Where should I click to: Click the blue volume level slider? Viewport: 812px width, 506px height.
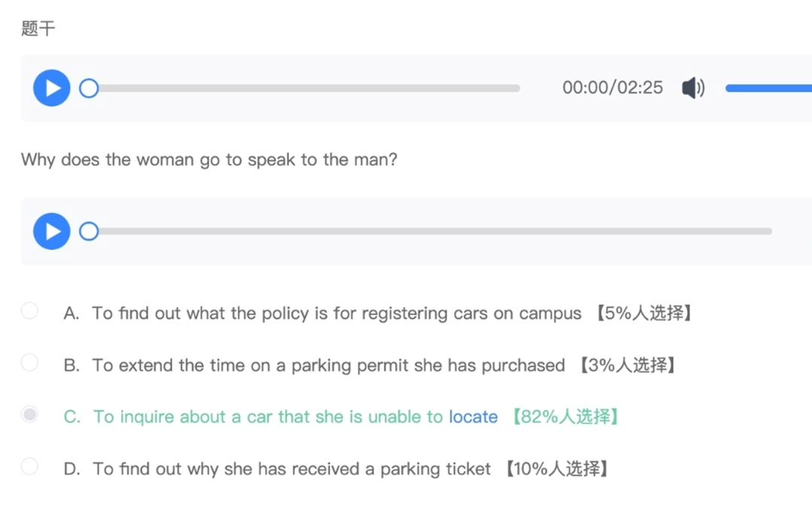coord(768,88)
